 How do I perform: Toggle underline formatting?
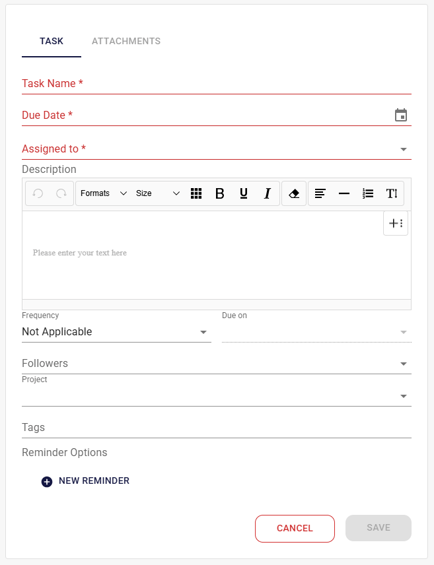pyautogui.click(x=243, y=193)
